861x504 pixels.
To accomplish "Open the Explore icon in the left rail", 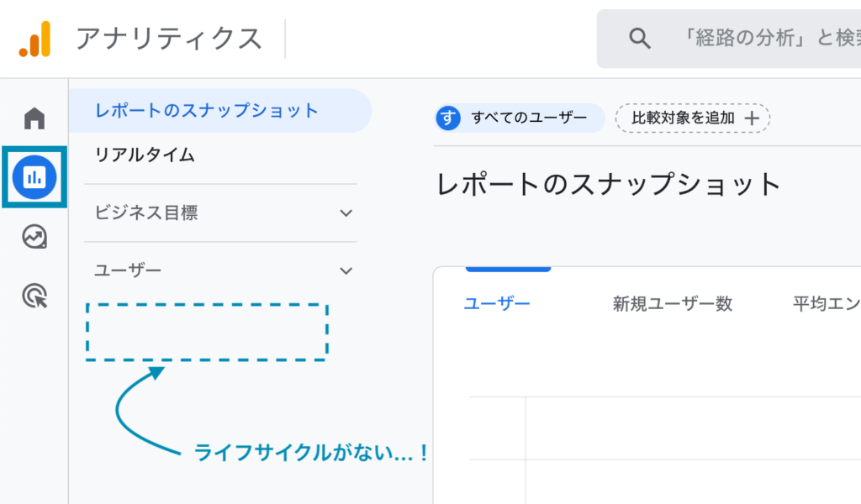I will (34, 238).
